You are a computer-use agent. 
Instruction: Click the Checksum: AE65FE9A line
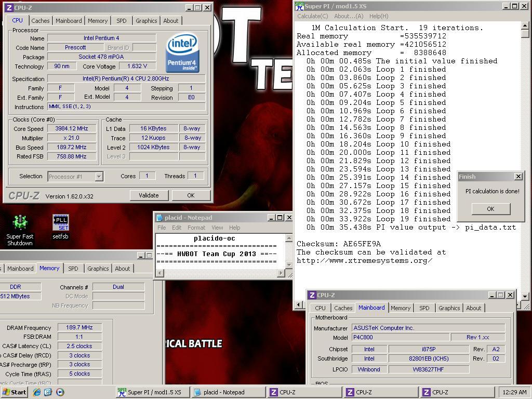click(339, 244)
